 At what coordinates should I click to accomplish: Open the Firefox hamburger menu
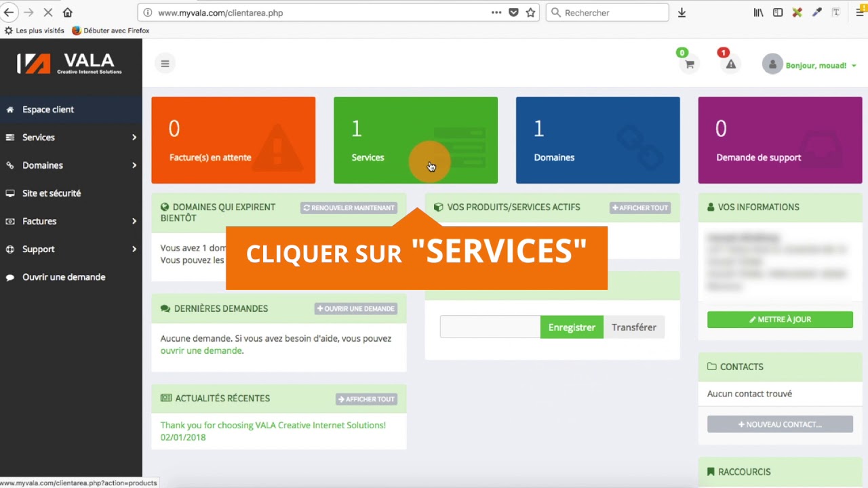pyautogui.click(x=860, y=12)
